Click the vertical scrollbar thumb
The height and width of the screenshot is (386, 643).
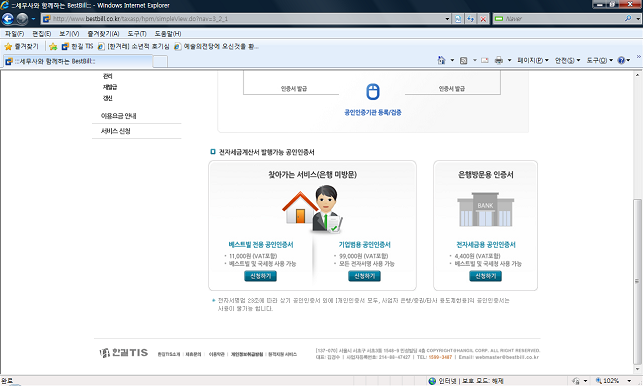tap(637, 281)
